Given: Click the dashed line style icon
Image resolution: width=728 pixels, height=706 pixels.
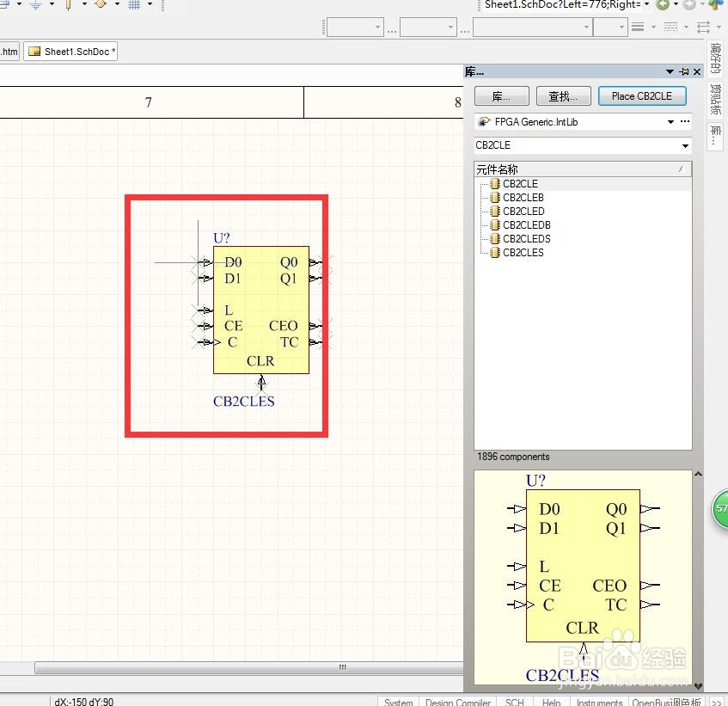Looking at the screenshot, I should (x=670, y=27).
